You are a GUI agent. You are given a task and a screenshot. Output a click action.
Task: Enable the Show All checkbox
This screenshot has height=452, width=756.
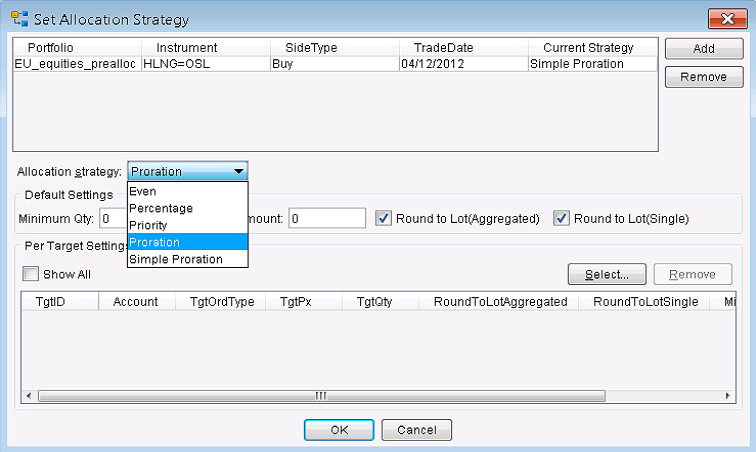(x=31, y=274)
